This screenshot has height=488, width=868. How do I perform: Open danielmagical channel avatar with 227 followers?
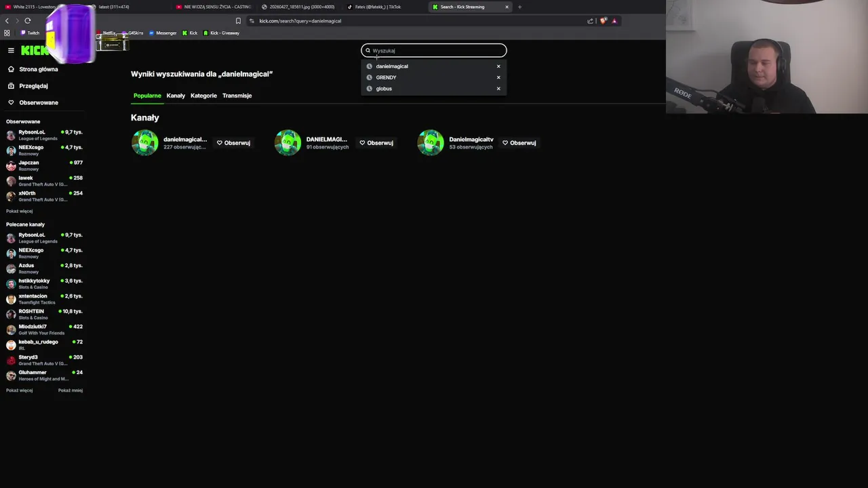coord(144,143)
